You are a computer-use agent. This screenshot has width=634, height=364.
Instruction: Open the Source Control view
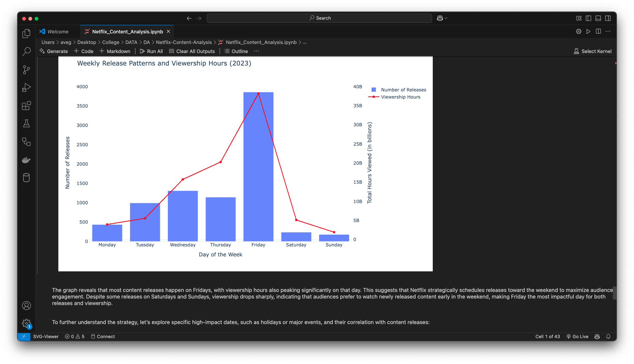point(27,70)
